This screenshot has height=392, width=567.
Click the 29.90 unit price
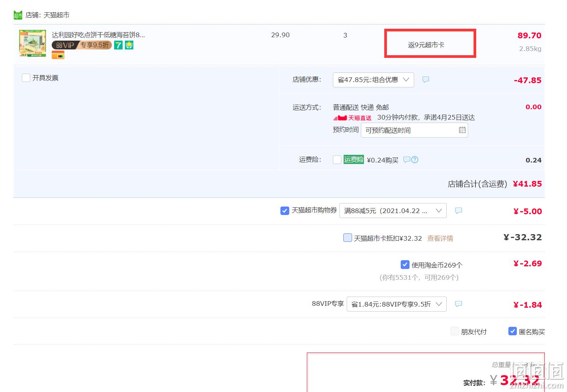pos(280,35)
